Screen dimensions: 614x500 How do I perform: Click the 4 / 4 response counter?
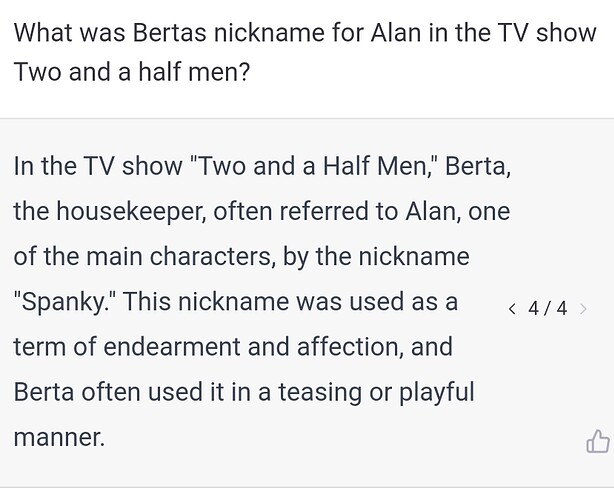547,308
